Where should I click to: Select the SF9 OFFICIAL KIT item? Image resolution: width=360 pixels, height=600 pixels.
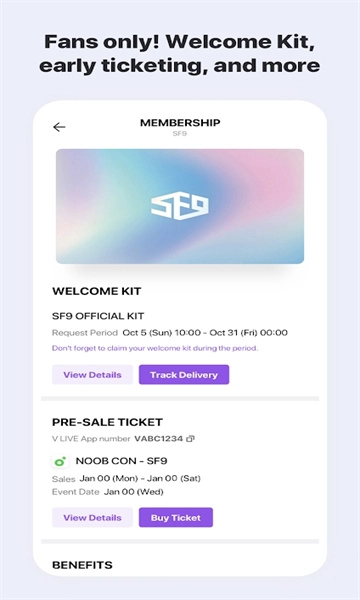tap(98, 316)
